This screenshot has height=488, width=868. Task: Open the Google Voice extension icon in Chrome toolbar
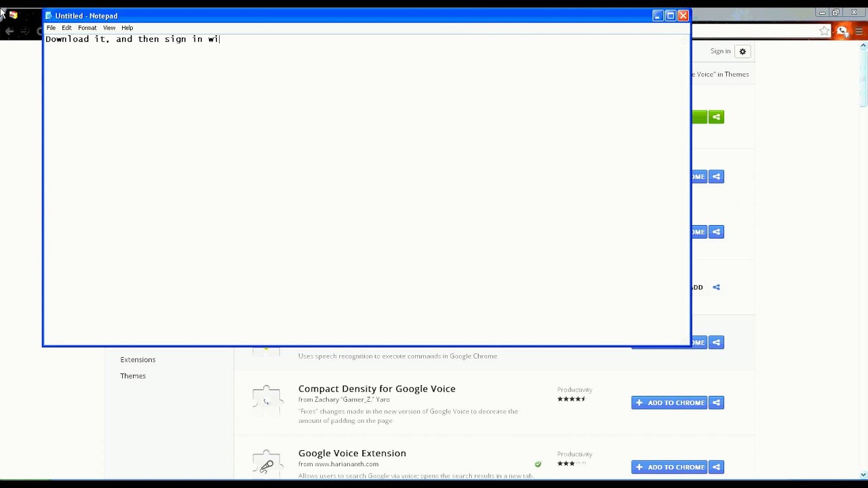[x=842, y=31]
